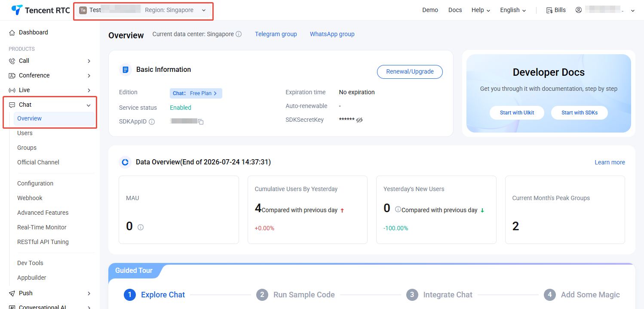Open the account dropdown arrow
The height and width of the screenshot is (309, 644).
point(632,11)
